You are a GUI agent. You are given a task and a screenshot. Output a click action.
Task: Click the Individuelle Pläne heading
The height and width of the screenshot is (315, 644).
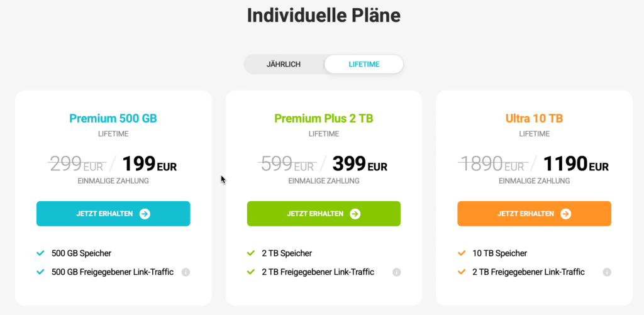click(323, 16)
